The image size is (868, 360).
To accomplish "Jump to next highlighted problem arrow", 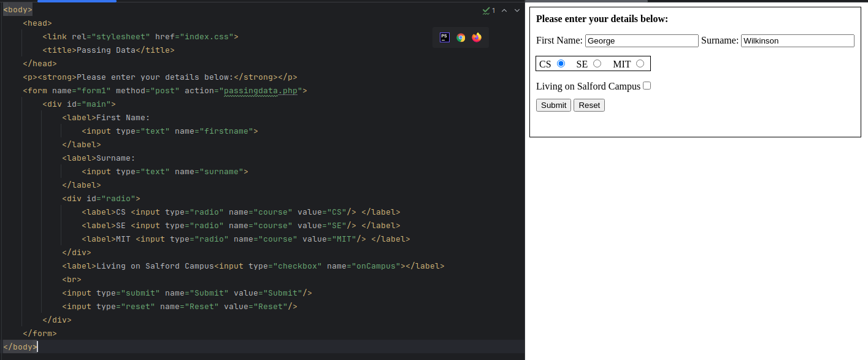I will [x=517, y=10].
